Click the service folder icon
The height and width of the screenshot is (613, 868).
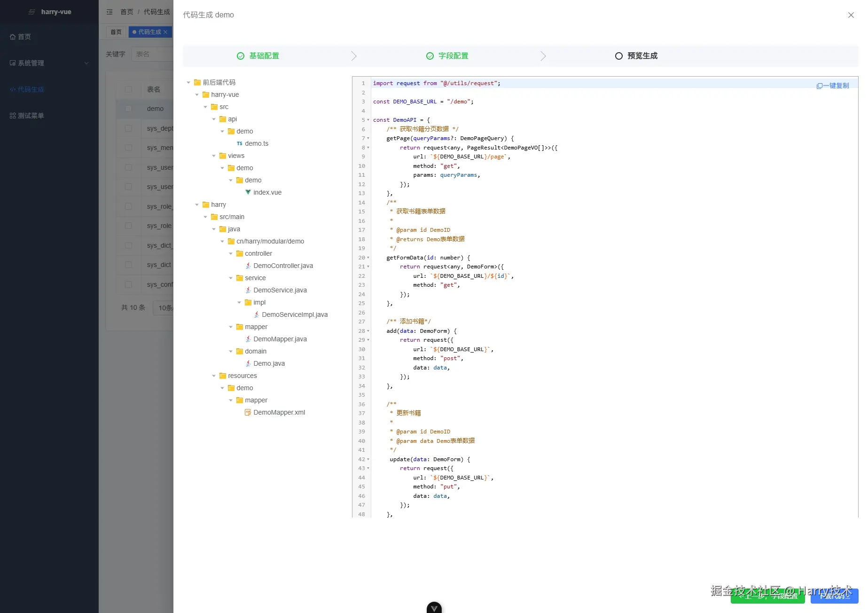click(x=240, y=278)
